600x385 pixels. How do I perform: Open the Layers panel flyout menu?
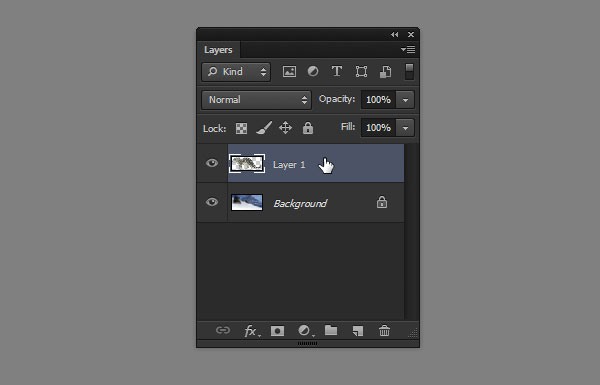tap(408, 49)
